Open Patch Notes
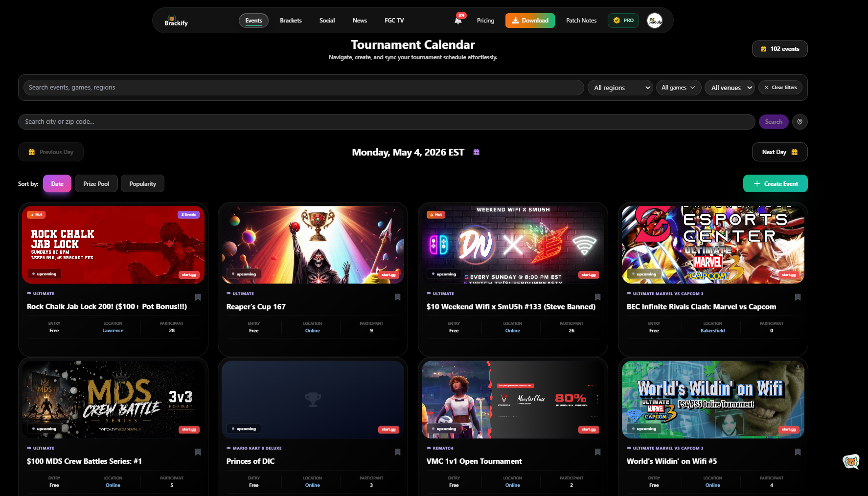 [581, 21]
